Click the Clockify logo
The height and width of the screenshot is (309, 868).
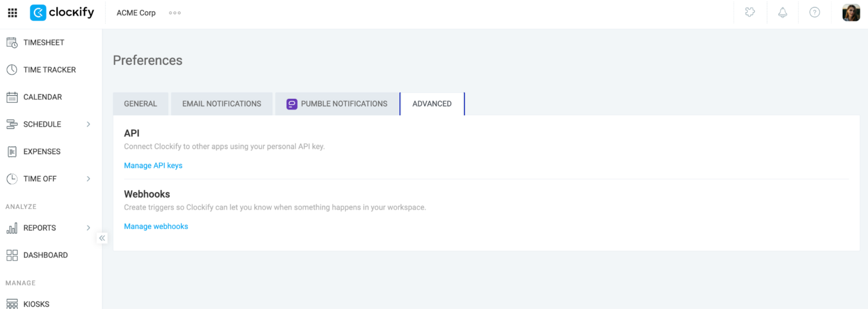[x=62, y=12]
